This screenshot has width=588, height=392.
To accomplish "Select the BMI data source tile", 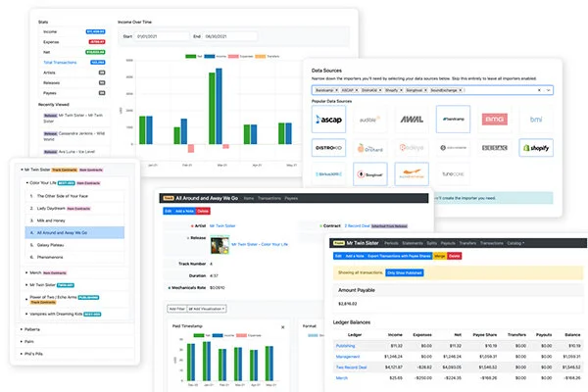I will click(x=536, y=120).
